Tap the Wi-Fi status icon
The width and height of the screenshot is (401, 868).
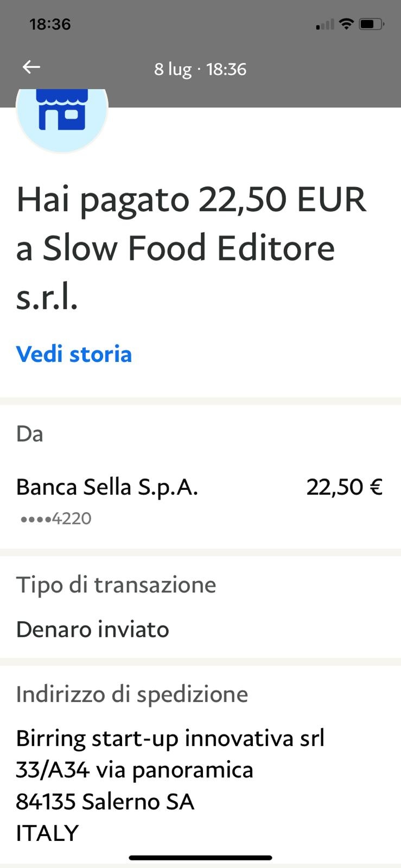(346, 24)
